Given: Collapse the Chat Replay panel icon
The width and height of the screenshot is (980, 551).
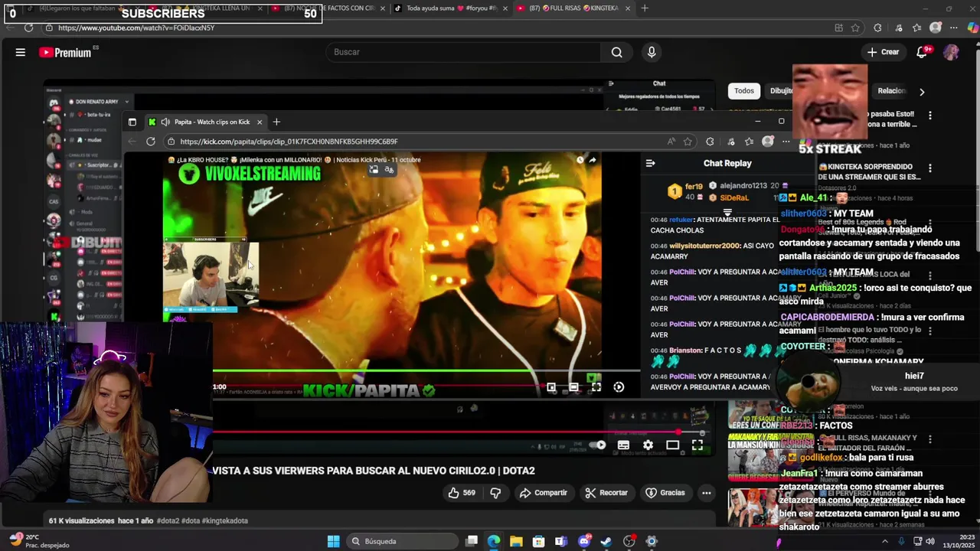Looking at the screenshot, I should coord(650,163).
